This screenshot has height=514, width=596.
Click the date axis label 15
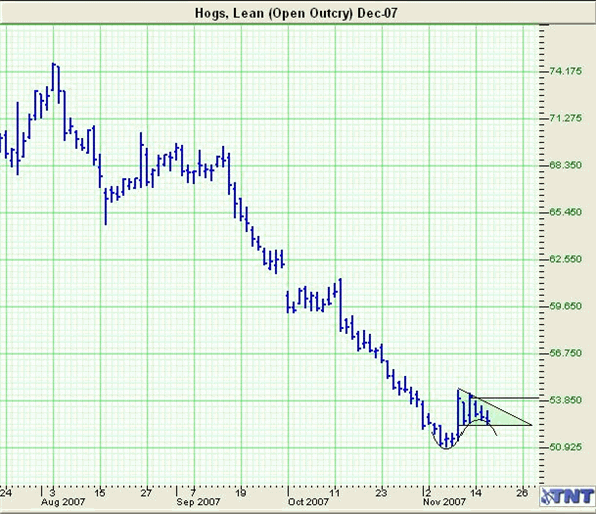click(100, 493)
